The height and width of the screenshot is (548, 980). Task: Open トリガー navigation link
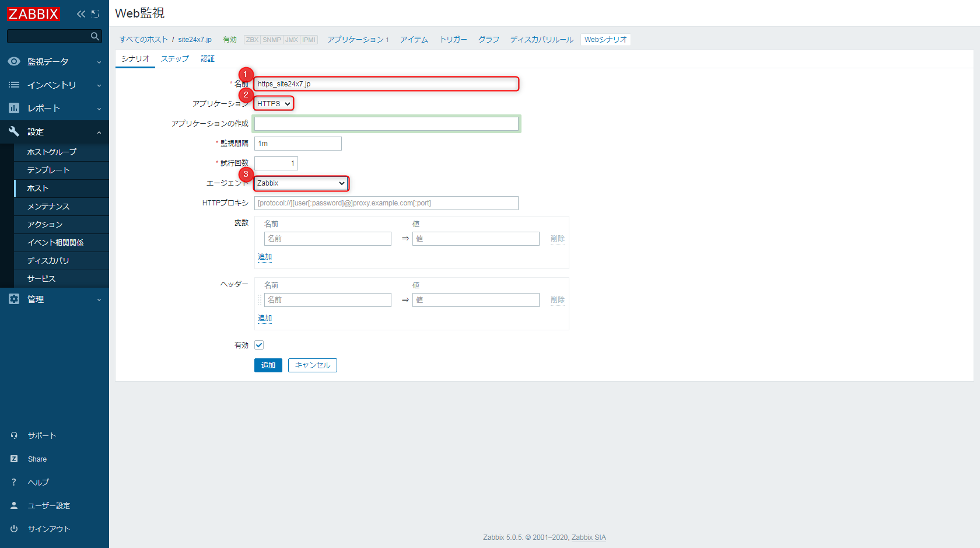453,40
